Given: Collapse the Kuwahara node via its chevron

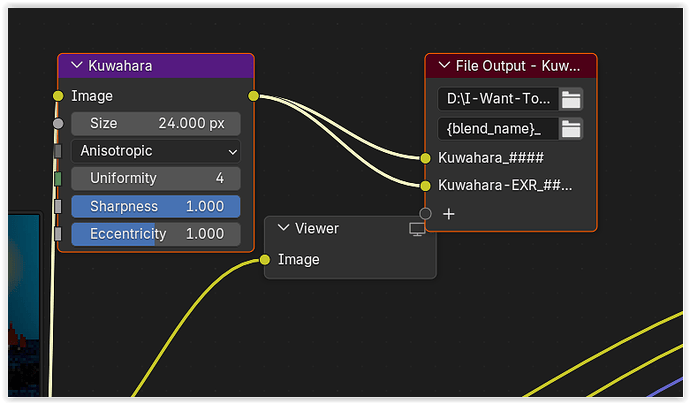Looking at the screenshot, I should coord(77,66).
